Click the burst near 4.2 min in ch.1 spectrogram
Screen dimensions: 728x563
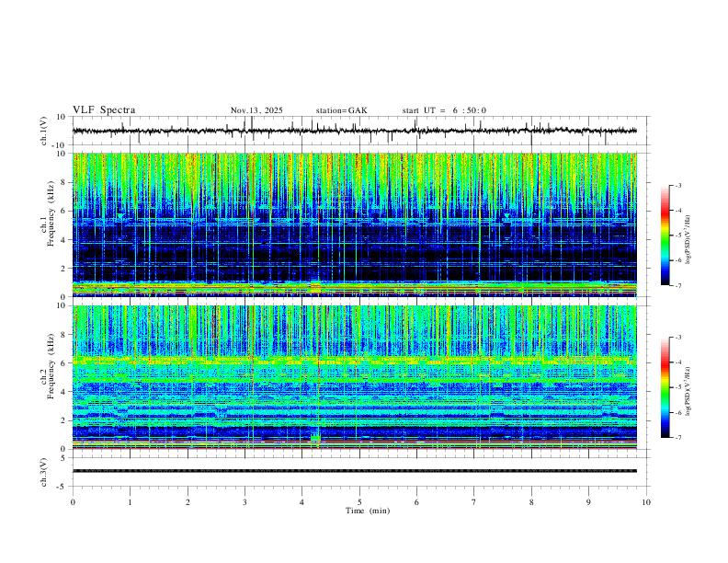(315, 287)
